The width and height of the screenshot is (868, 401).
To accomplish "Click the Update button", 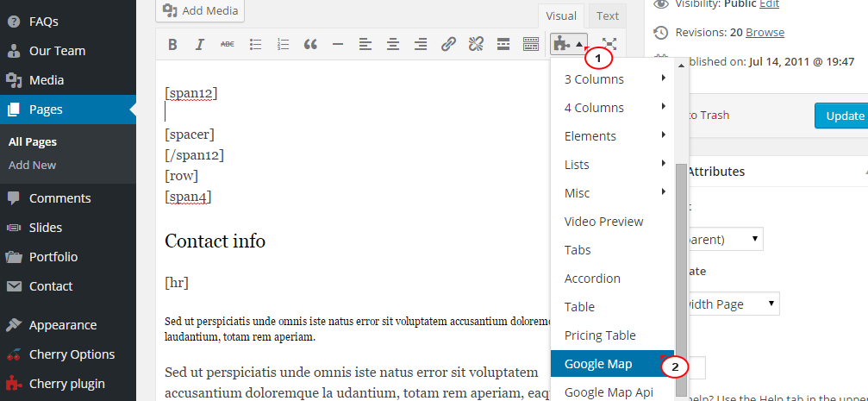I will 842,116.
